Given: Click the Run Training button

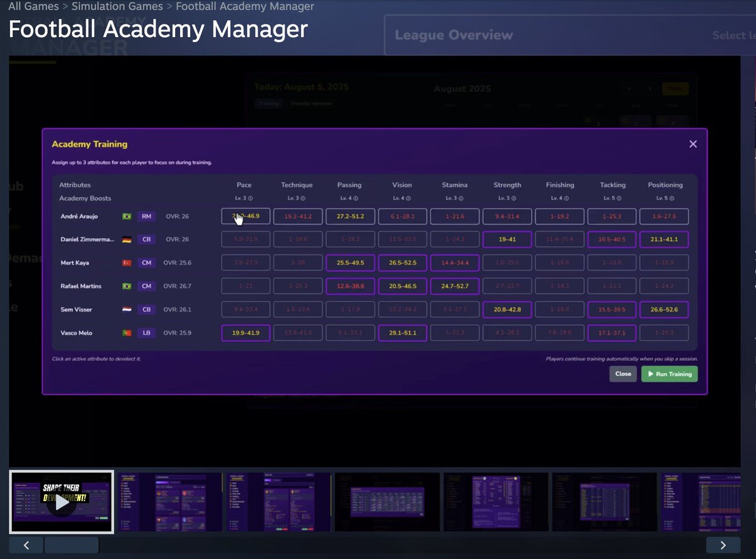Looking at the screenshot, I should tap(669, 374).
